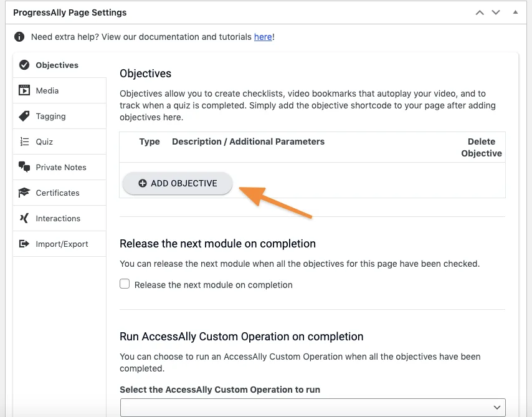
Task: Click the info icon beside help text
Action: [19, 37]
